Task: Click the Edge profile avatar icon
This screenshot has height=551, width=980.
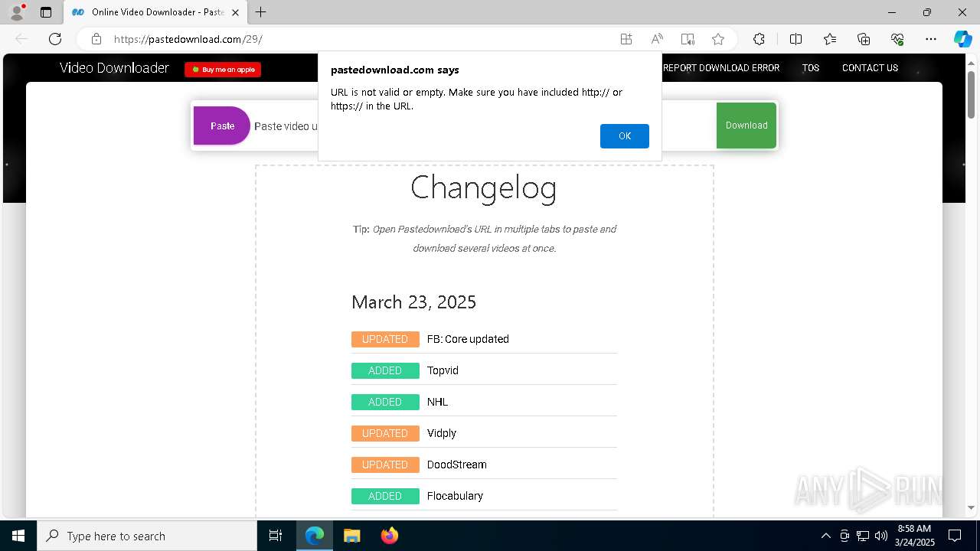Action: pos(17,12)
